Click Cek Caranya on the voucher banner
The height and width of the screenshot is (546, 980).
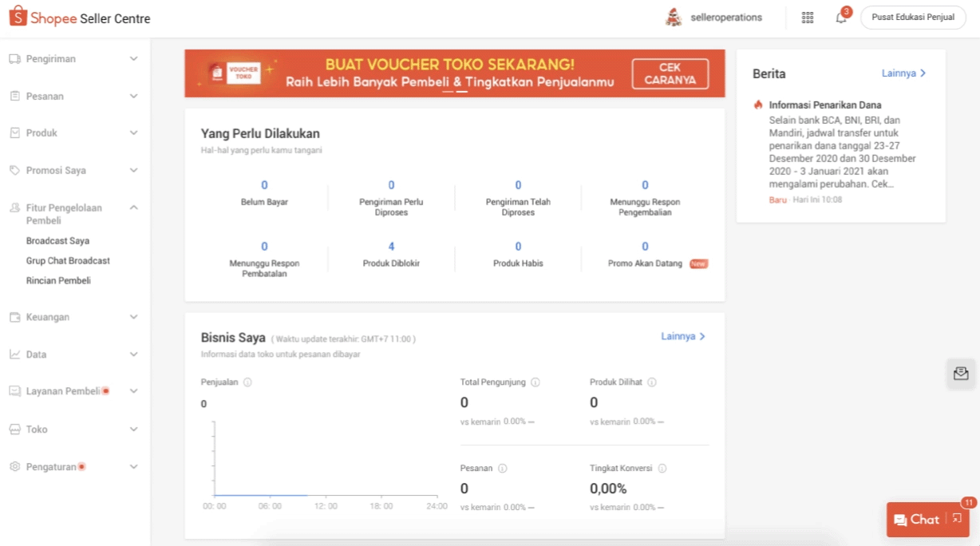coord(670,73)
